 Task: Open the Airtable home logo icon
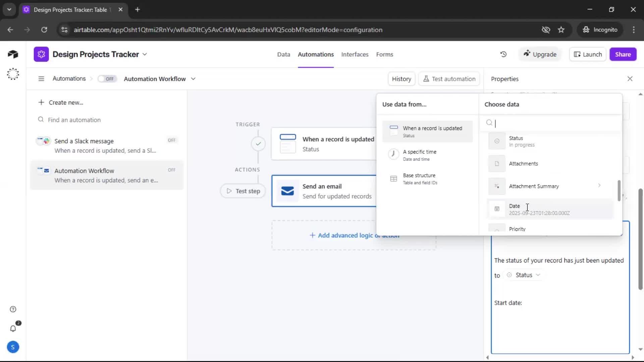[x=13, y=54]
